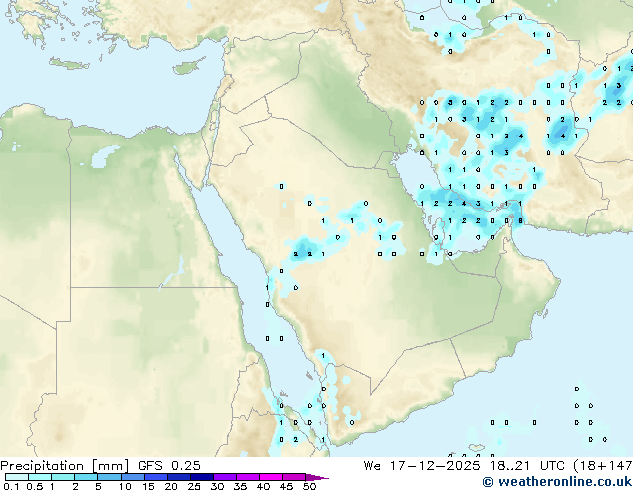Screen dimensions: 634x490
Task: Pick the navy swatch between 25 and 30
Action: click(201, 477)
